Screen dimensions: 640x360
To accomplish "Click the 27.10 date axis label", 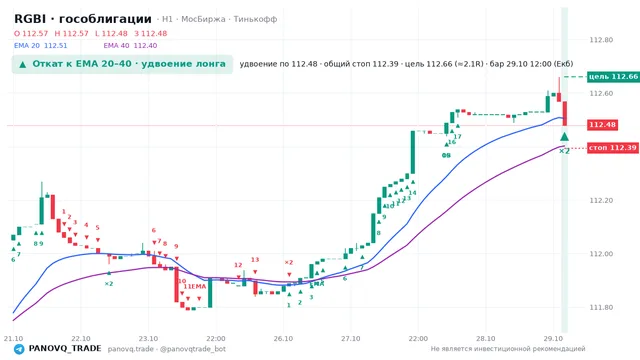I will click(x=351, y=339).
